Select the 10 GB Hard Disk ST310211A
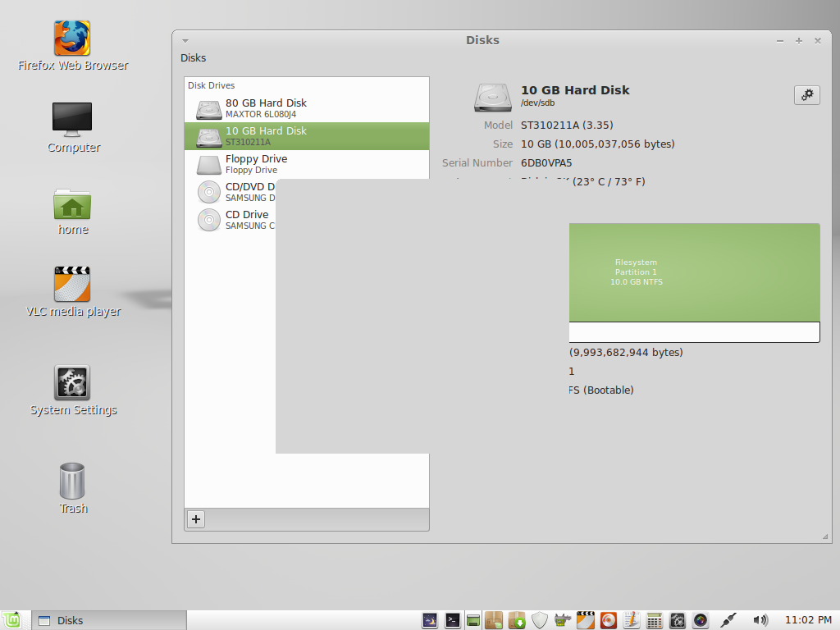This screenshot has width=840, height=630. [x=307, y=136]
